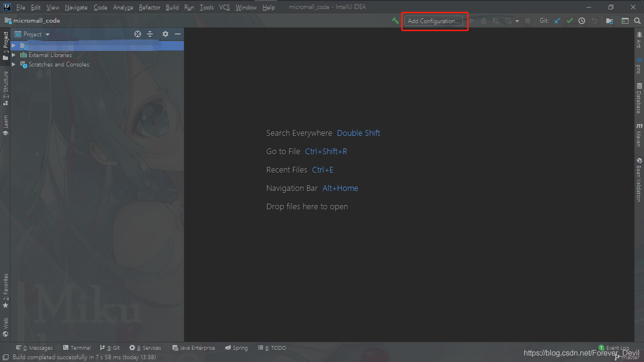Viewport: 644px width, 362px height.
Task: Click the greyed Run play icon
Action: [x=471, y=21]
